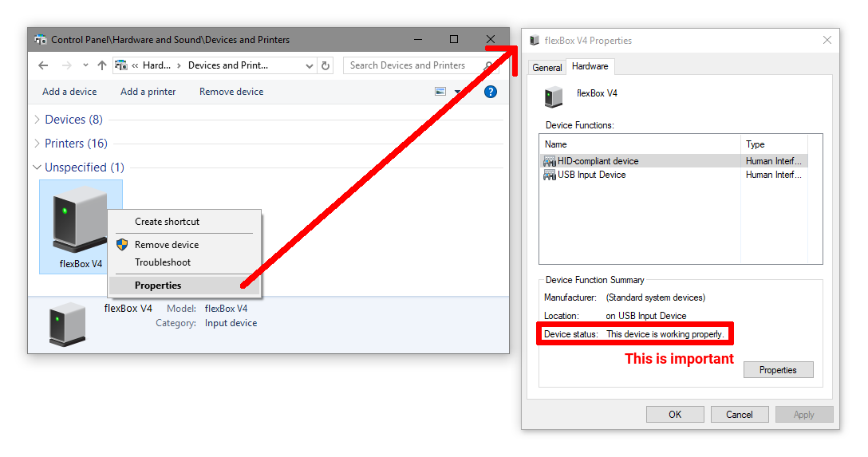Image resolution: width=868 pixels, height=457 pixels.
Task: Select the USB Input Device row
Action: pos(673,175)
